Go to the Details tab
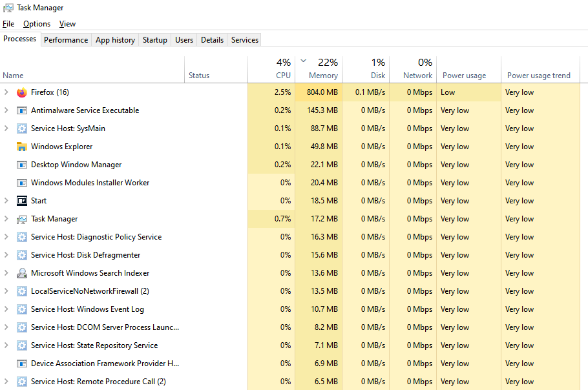Screen dimensions: 588x390 click(212, 40)
